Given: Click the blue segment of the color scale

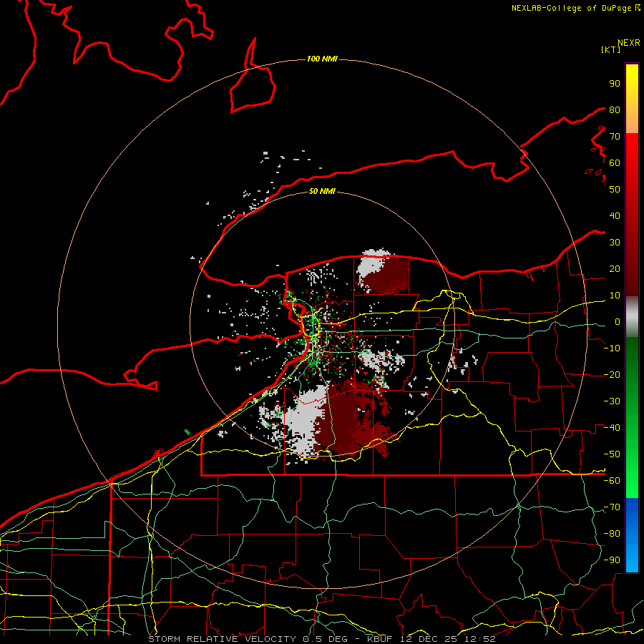Looking at the screenshot, I should click(632, 535).
